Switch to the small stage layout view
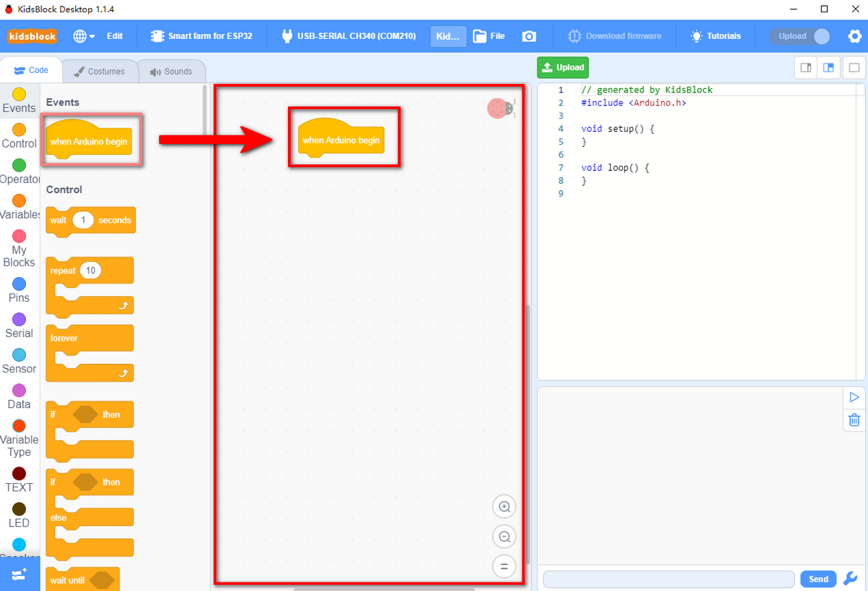 click(x=805, y=68)
